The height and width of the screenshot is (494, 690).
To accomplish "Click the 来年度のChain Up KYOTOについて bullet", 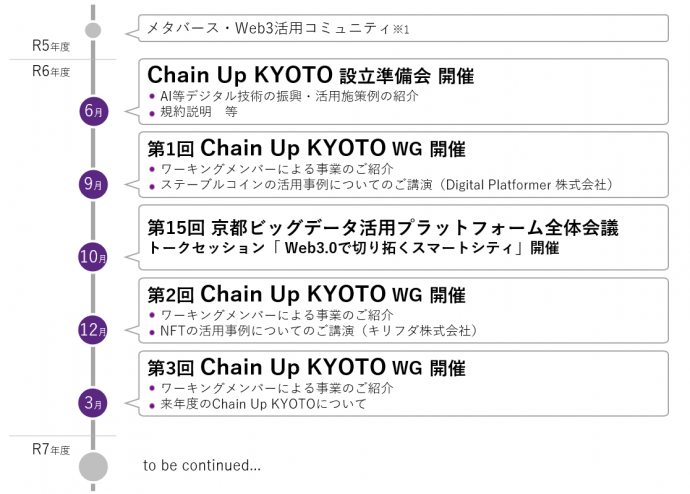I will tap(263, 404).
